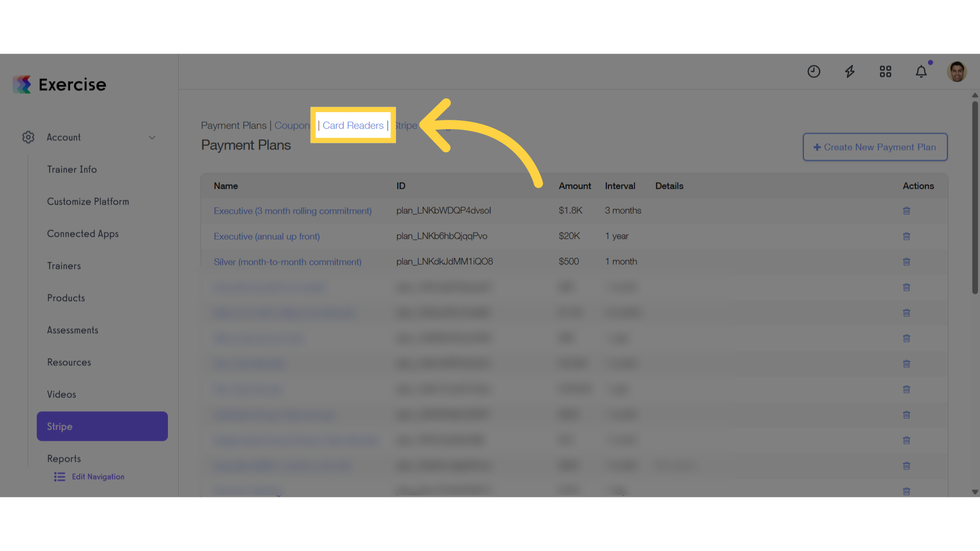The image size is (980, 551).
Task: Open Assessments in sidebar
Action: pos(72,330)
